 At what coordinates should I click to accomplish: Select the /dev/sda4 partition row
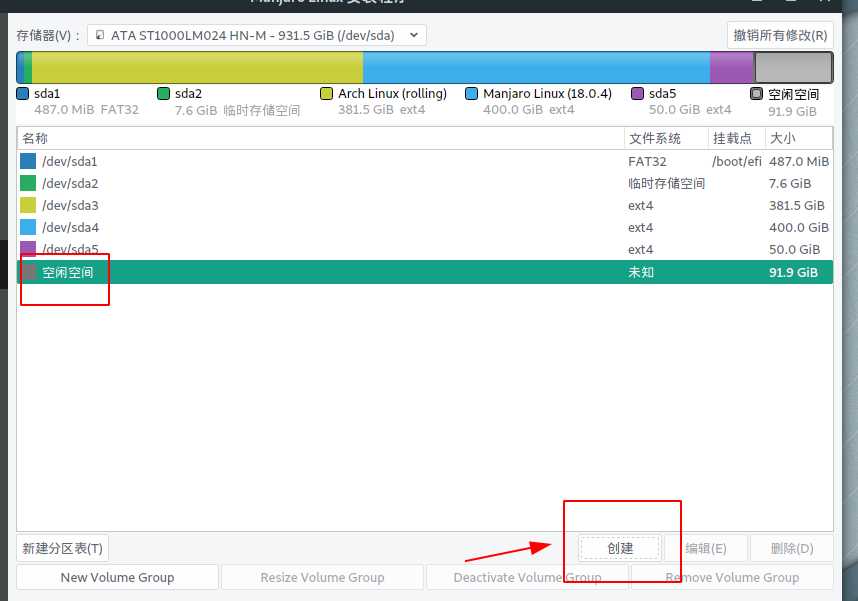(425, 227)
